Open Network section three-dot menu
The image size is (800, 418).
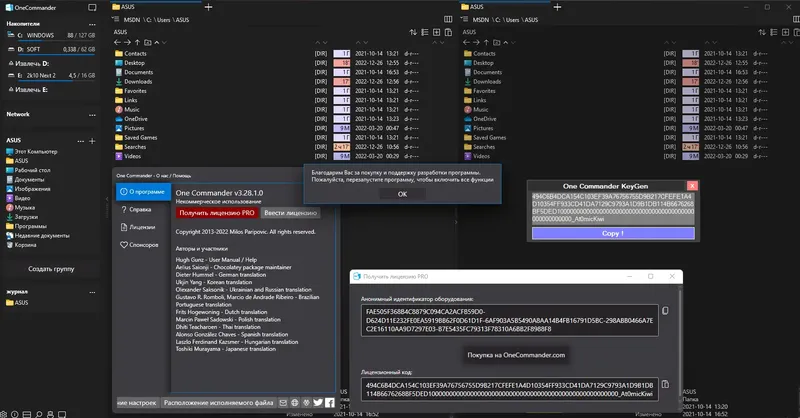tap(92, 115)
